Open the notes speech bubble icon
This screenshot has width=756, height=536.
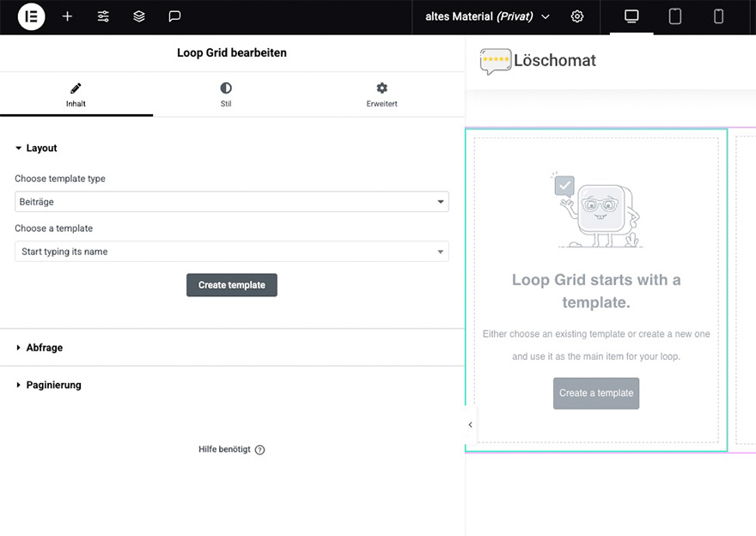tap(174, 16)
